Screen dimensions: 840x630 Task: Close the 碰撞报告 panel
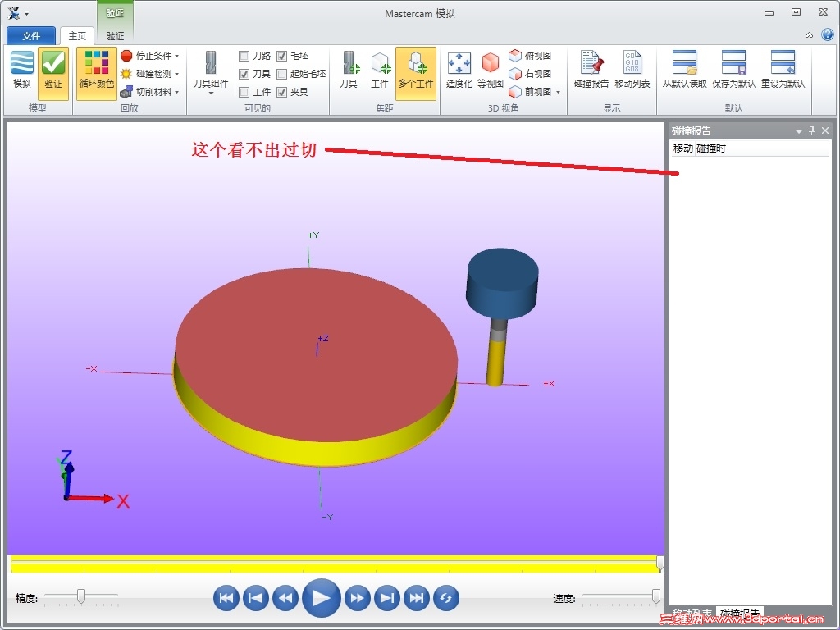[x=825, y=130]
